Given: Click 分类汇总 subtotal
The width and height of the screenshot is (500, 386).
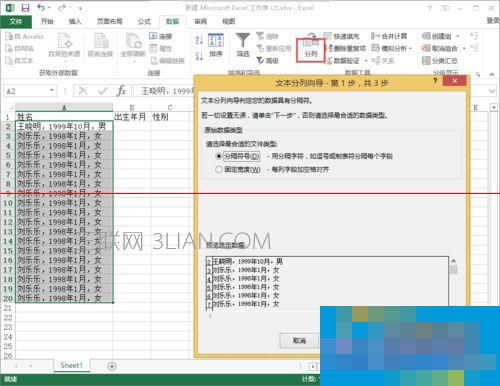Looking at the screenshot, I should coord(440,61).
